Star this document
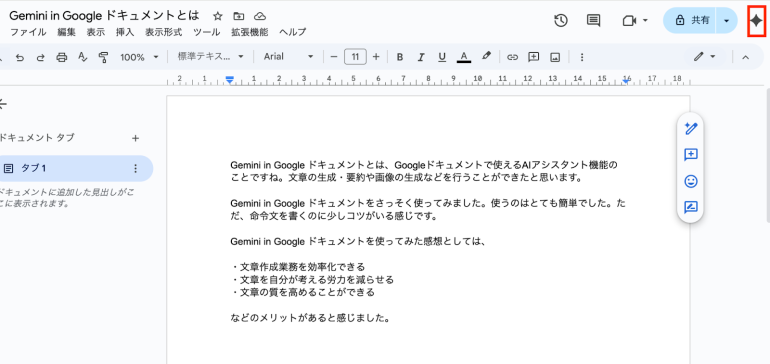The width and height of the screenshot is (770, 364). point(218,16)
